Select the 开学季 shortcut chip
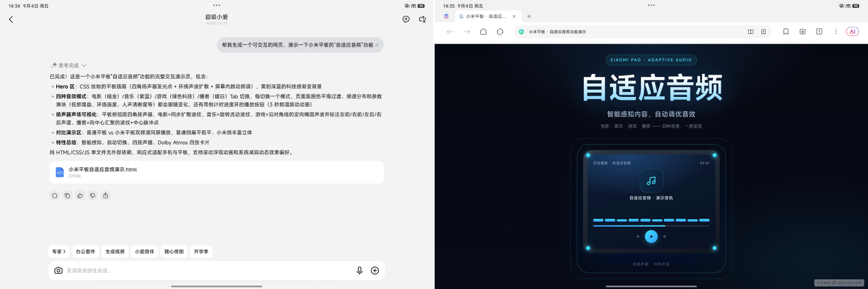The height and width of the screenshot is (289, 868). (x=201, y=251)
